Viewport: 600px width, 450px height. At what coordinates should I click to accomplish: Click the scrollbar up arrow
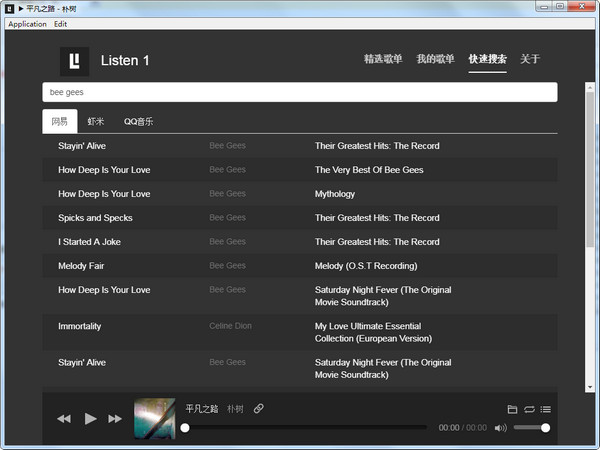(590, 88)
